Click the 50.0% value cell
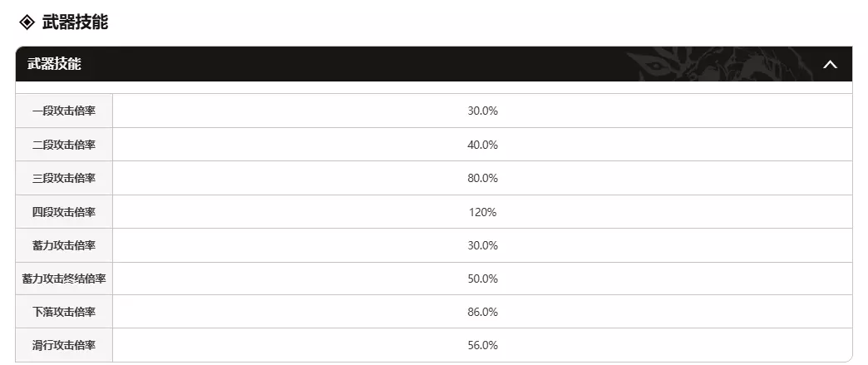 pyautogui.click(x=482, y=279)
